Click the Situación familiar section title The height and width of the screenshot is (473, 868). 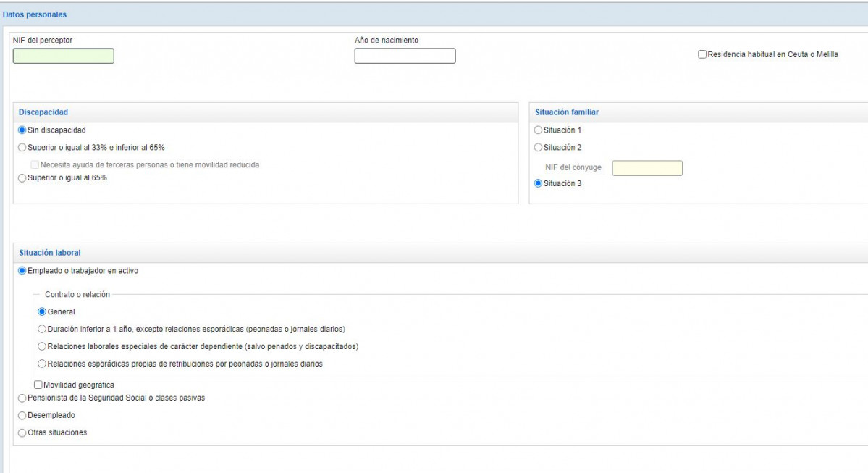click(x=567, y=112)
